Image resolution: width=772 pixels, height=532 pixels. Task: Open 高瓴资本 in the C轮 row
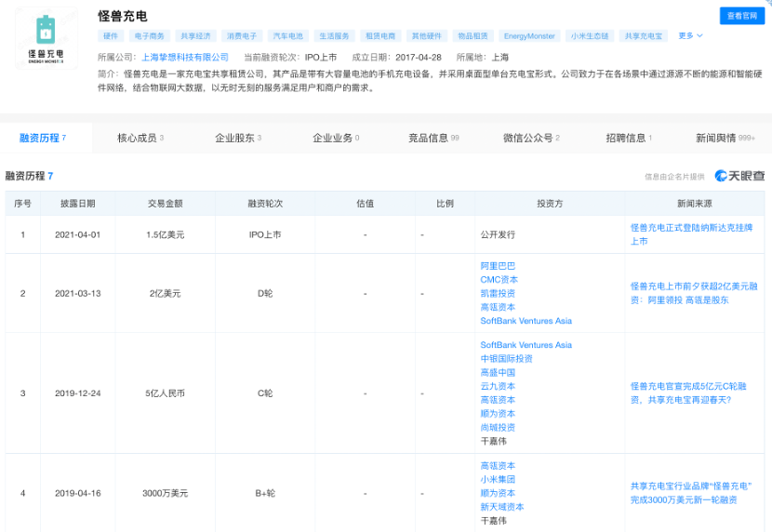coord(498,400)
